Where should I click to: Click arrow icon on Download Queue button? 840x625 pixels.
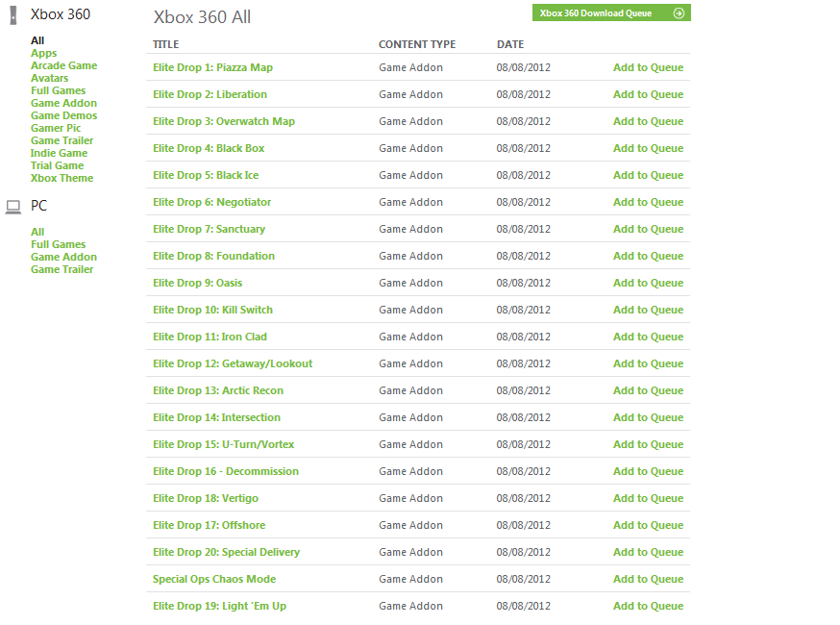pos(679,12)
